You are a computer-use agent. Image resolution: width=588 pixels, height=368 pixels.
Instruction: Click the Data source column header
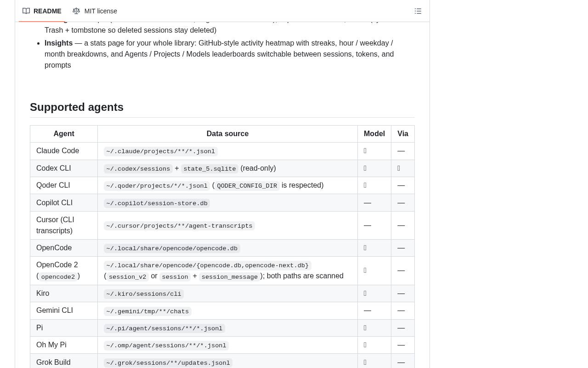click(x=227, y=134)
